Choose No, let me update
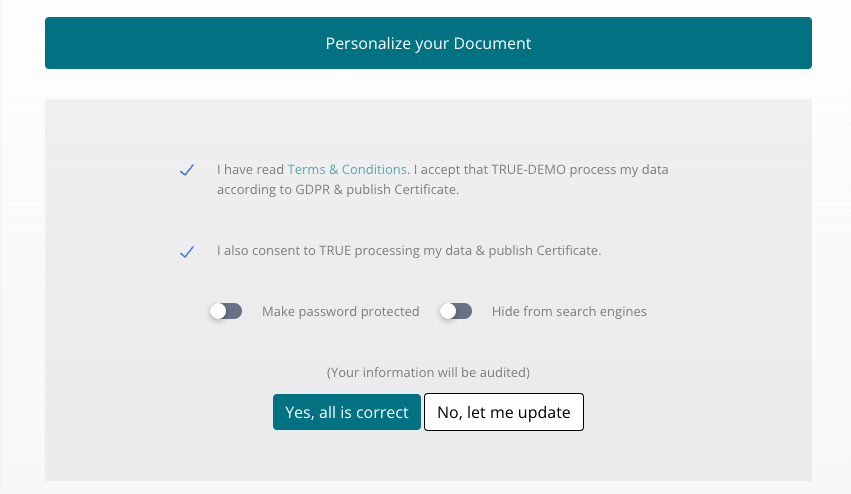Viewport: 851px width, 494px height. coord(504,412)
